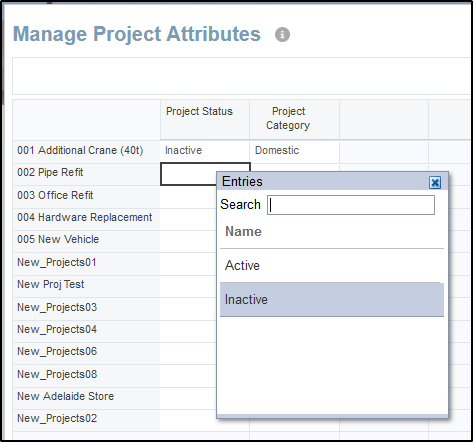Select the New_Projects01 row

(x=86, y=262)
